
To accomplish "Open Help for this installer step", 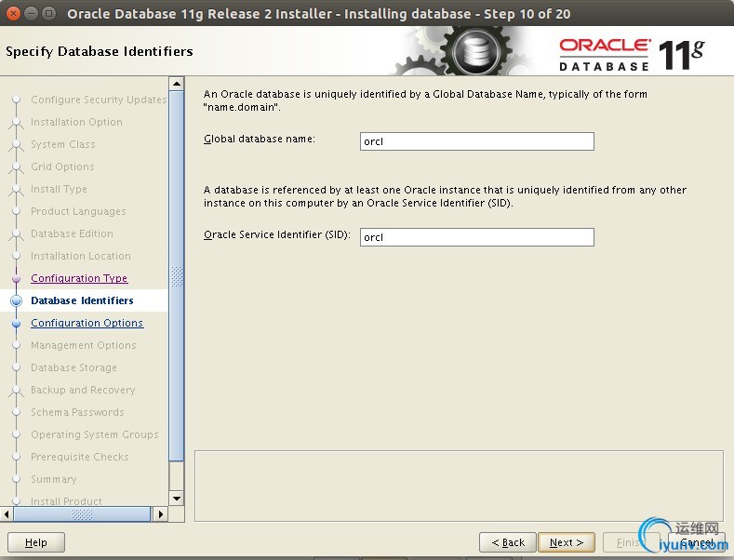I will point(36,542).
